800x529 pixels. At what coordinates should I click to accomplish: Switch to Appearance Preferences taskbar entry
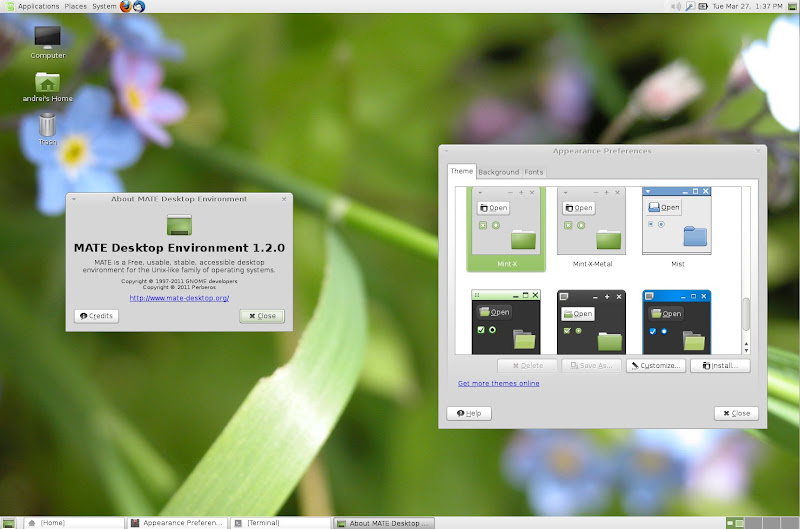[177, 523]
